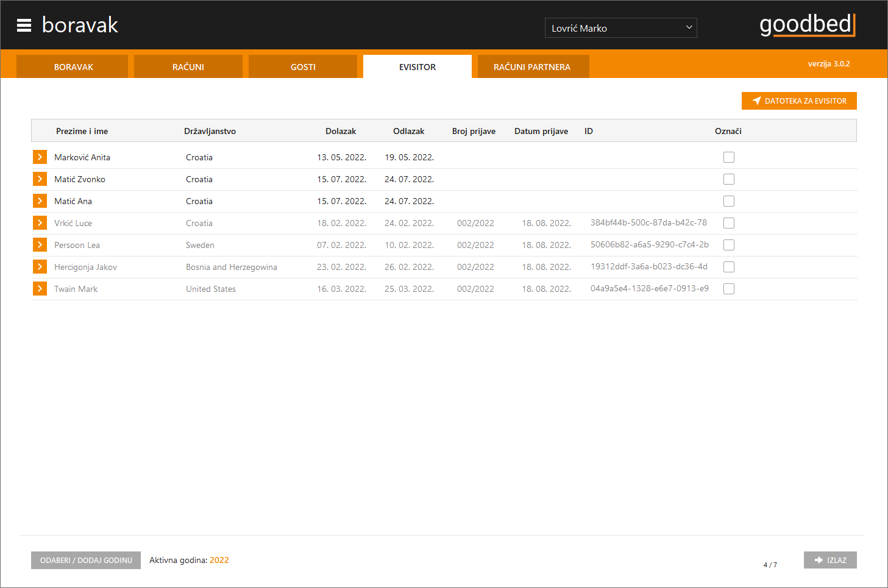This screenshot has width=888, height=588.
Task: Check the box for Matić Zvonko
Action: coord(729,179)
